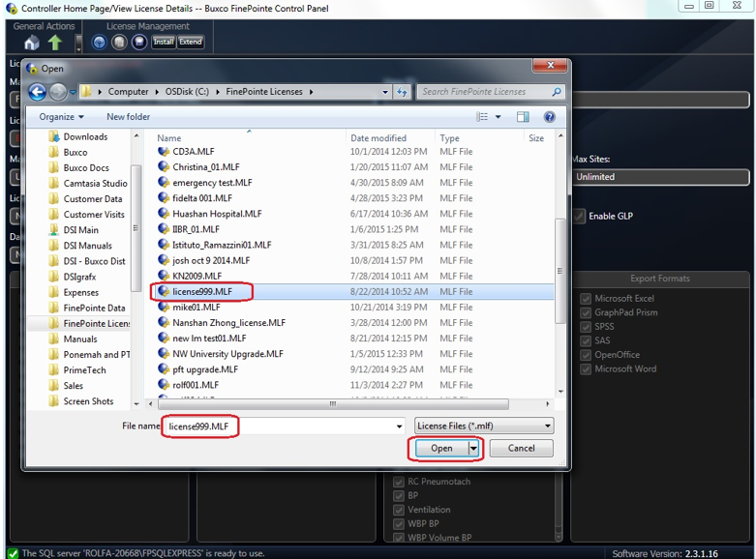
Task: Select fidelta 001.MLF file
Action: (202, 198)
